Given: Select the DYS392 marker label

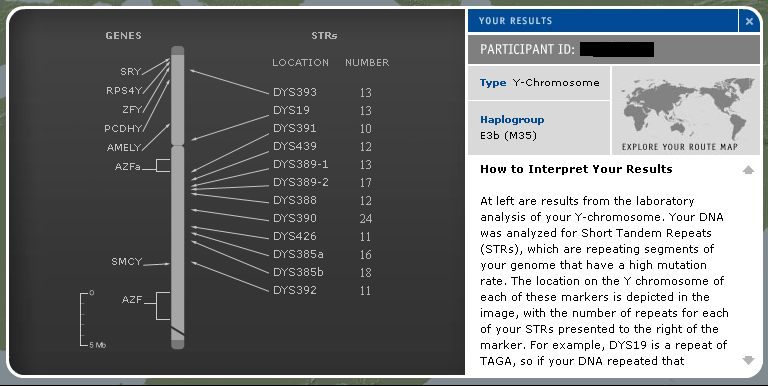Looking at the screenshot, I should (295, 290).
